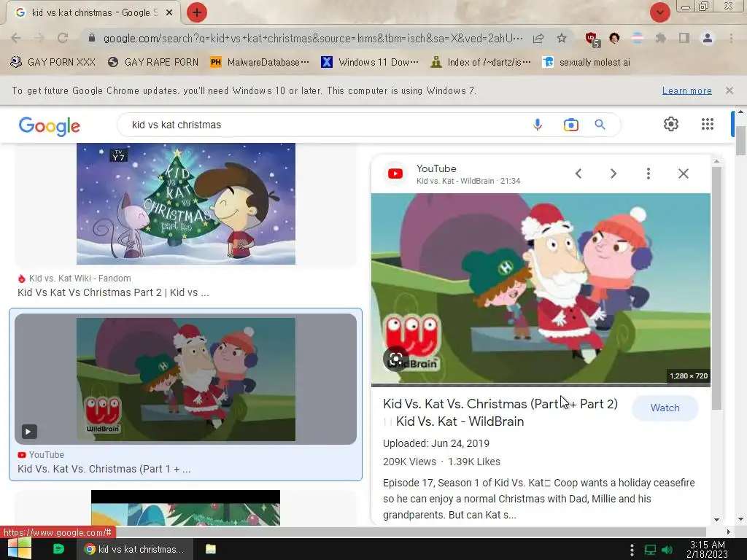The image size is (747, 560).
Task: Open the tab search dropdown in the title bar
Action: 659,12
